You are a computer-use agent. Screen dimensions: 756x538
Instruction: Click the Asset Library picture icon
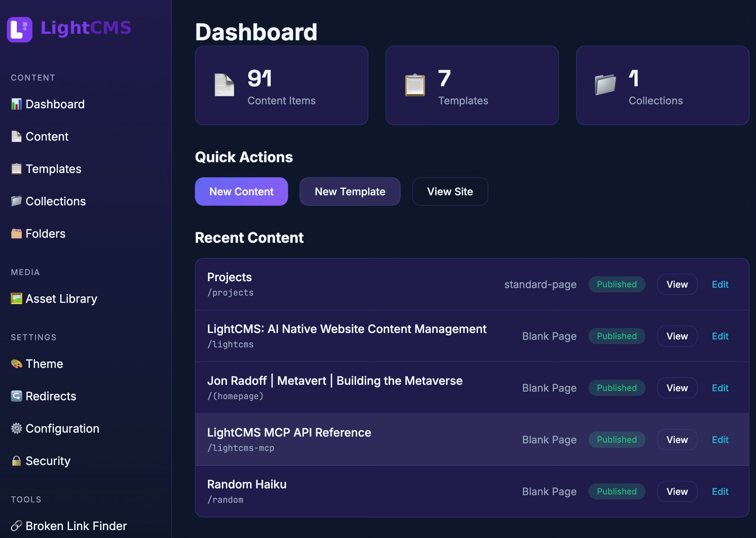(x=16, y=299)
